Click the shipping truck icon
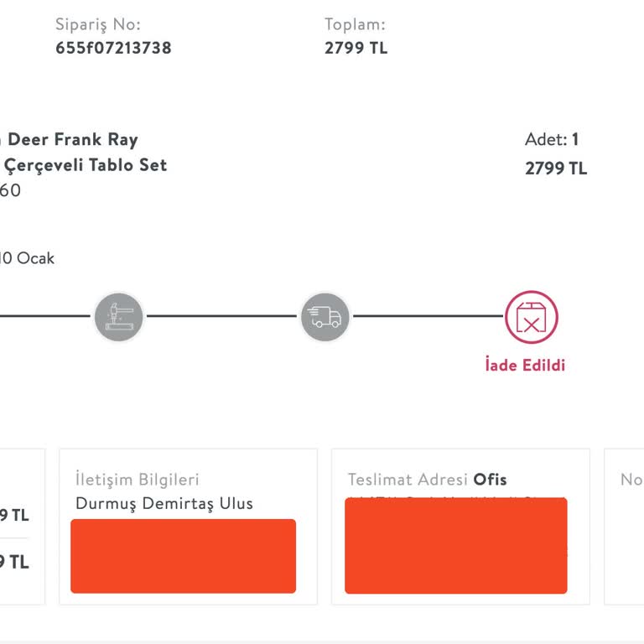Viewport: 644px width, 644px height. (x=325, y=317)
